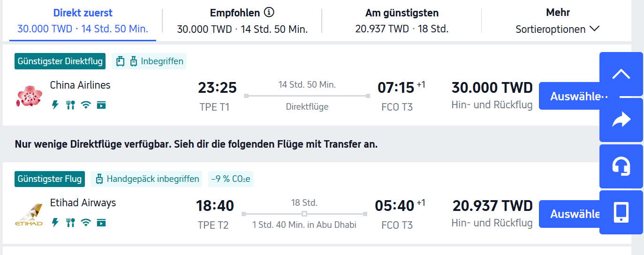This screenshot has height=255, width=644.
Task: Click info icon next to Empfohlen
Action: click(x=269, y=12)
